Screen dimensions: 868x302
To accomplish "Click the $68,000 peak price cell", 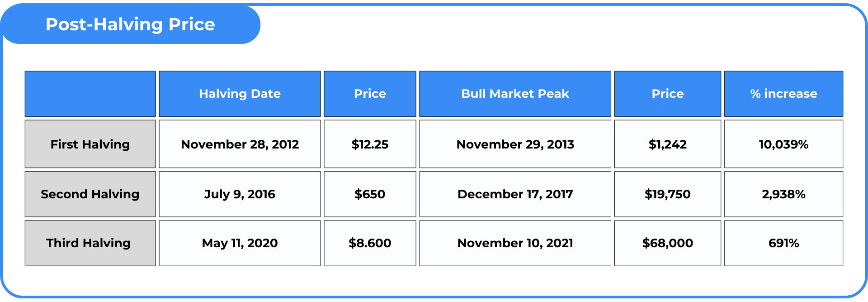I will pyautogui.click(x=667, y=243).
